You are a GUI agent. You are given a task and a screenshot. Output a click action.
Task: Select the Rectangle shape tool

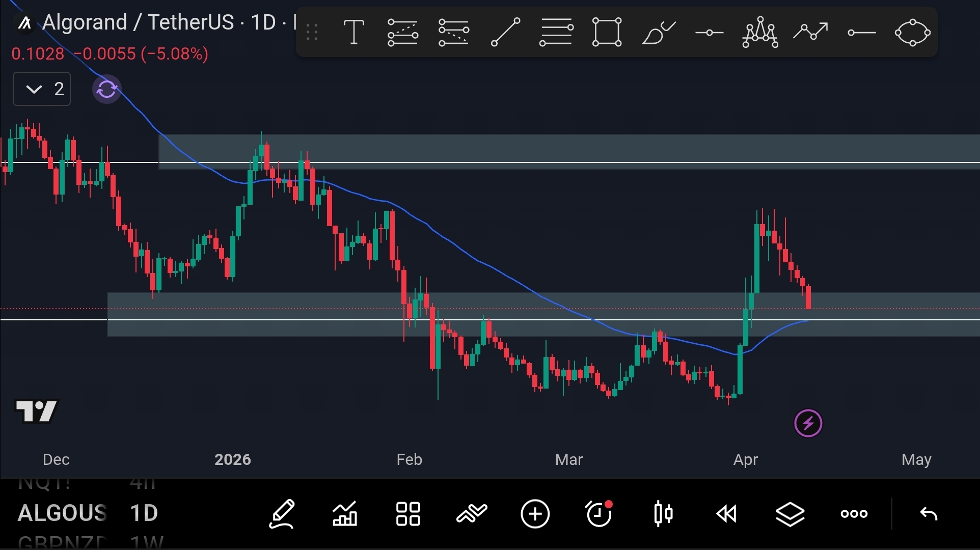click(x=607, y=33)
